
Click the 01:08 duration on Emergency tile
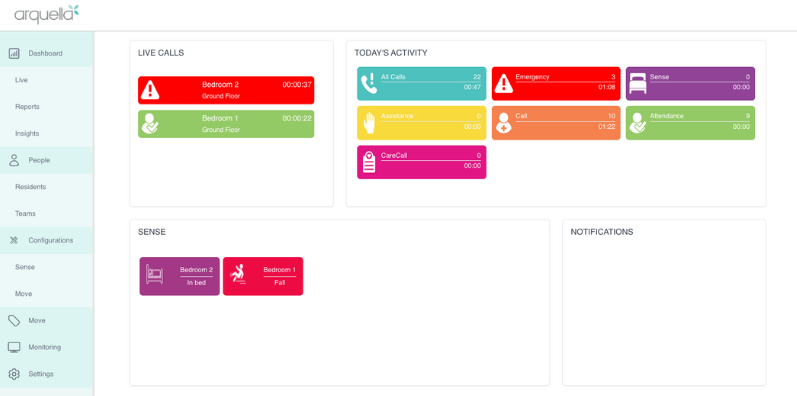(606, 87)
